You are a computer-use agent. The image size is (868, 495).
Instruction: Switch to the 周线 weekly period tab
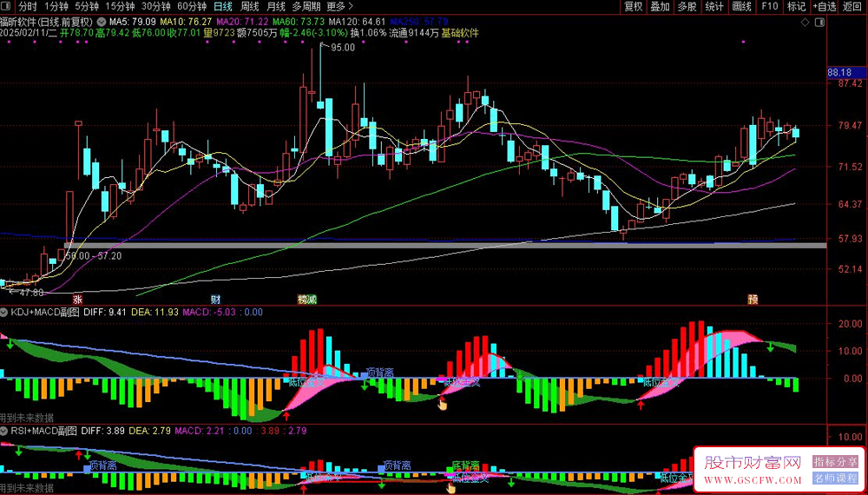(x=250, y=6)
